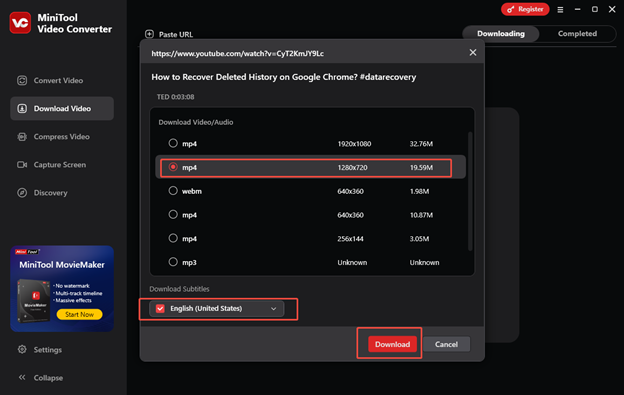Open the hamburger menu icon
Screen dimensions: 624x395
pos(560,10)
